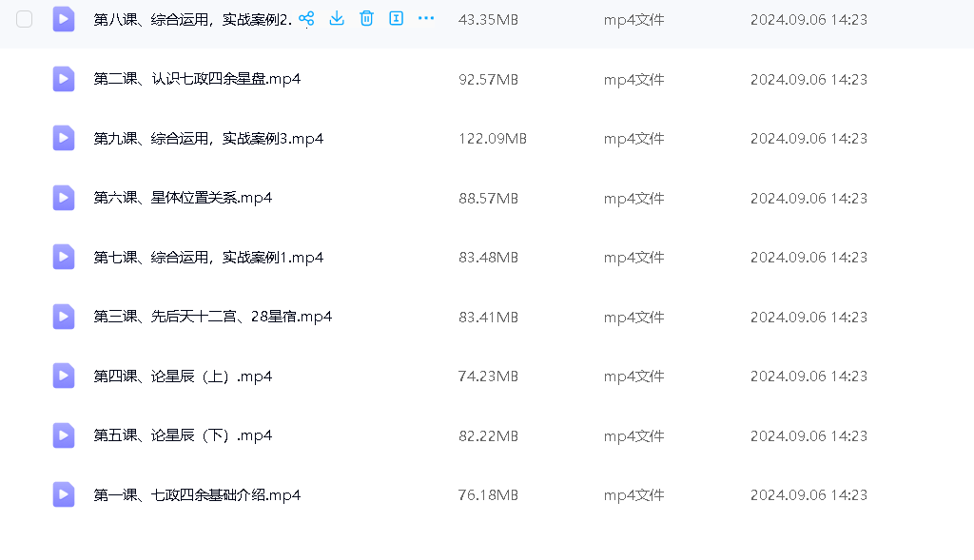The height and width of the screenshot is (560, 974).
Task: Rename the 第八课 file using rename icon
Action: [397, 19]
